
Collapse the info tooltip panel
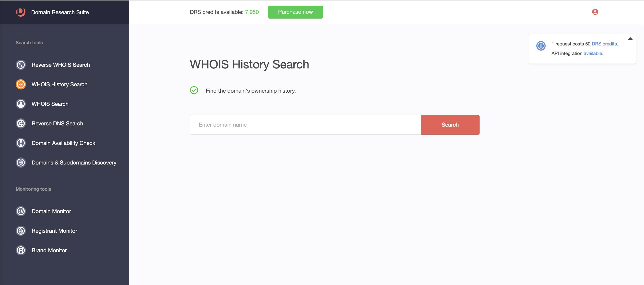click(631, 38)
